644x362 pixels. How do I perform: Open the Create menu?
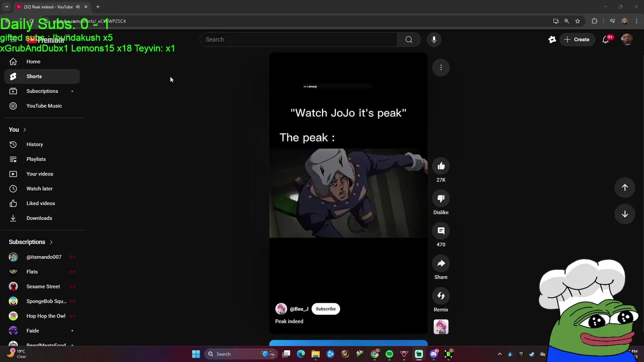577,39
